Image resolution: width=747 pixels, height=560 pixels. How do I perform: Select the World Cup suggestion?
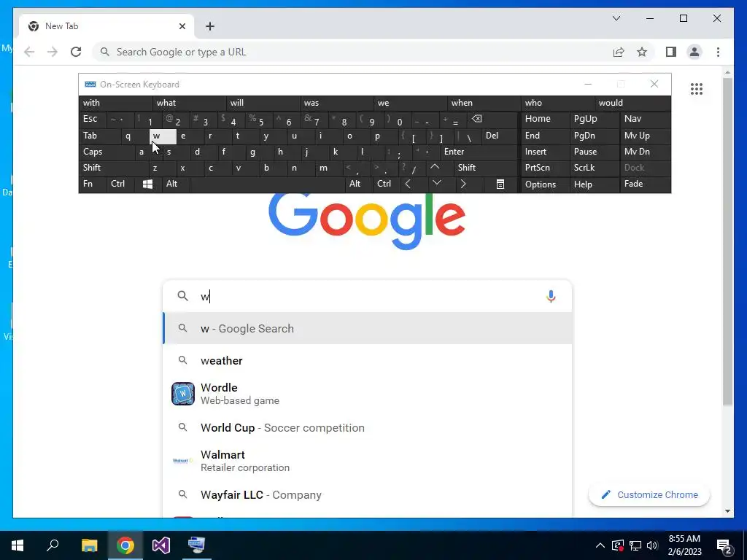pyautogui.click(x=368, y=427)
